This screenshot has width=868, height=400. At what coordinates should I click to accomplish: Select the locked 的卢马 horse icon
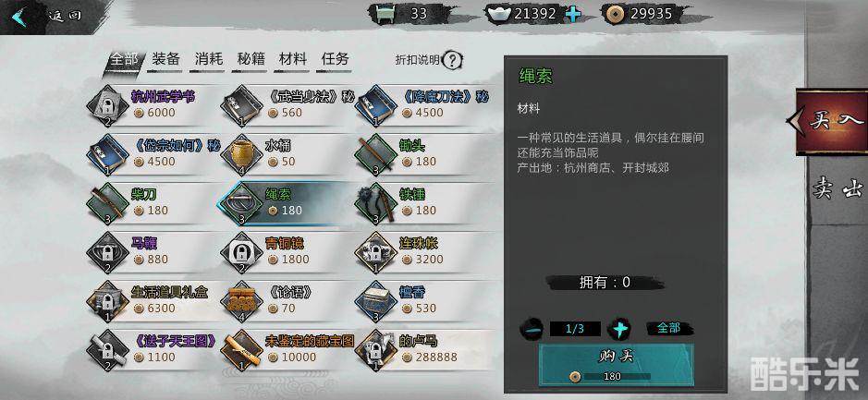(x=375, y=350)
